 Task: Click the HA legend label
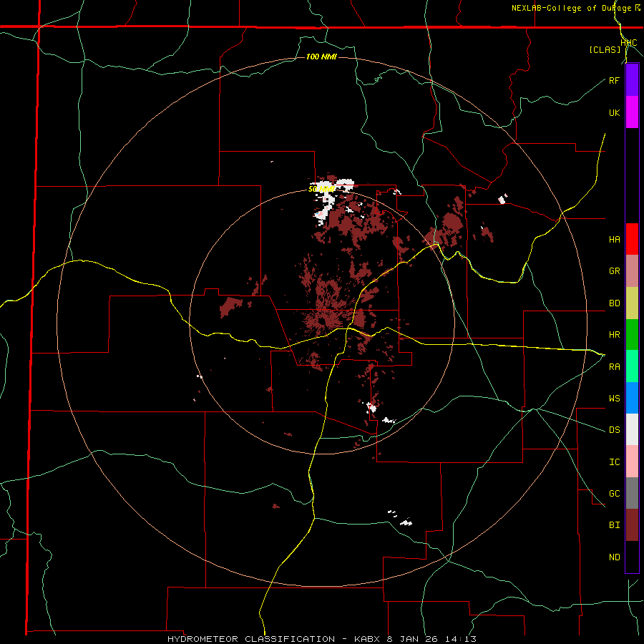pos(615,240)
